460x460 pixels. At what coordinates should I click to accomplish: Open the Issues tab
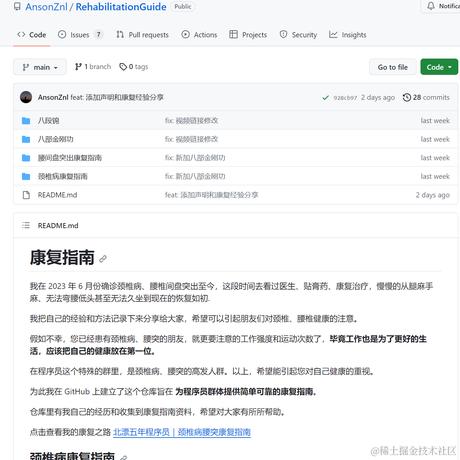[80, 35]
